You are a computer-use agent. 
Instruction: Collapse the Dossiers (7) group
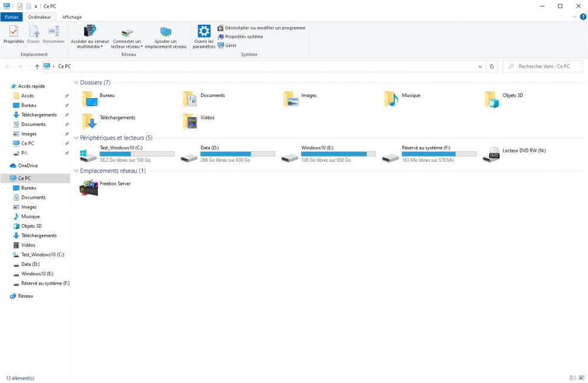coord(76,83)
